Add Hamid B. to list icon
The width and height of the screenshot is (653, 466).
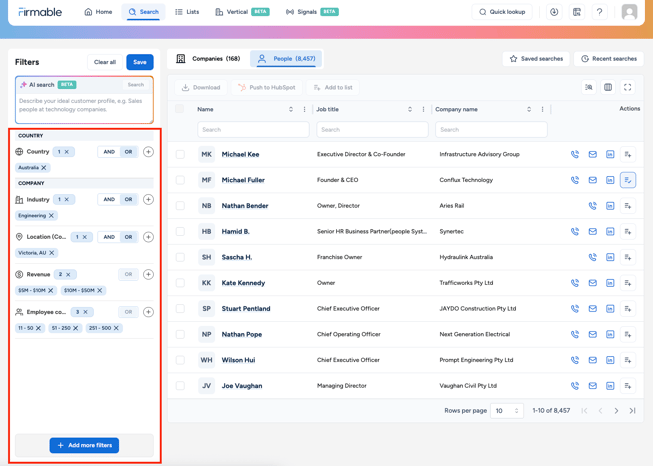coord(628,232)
